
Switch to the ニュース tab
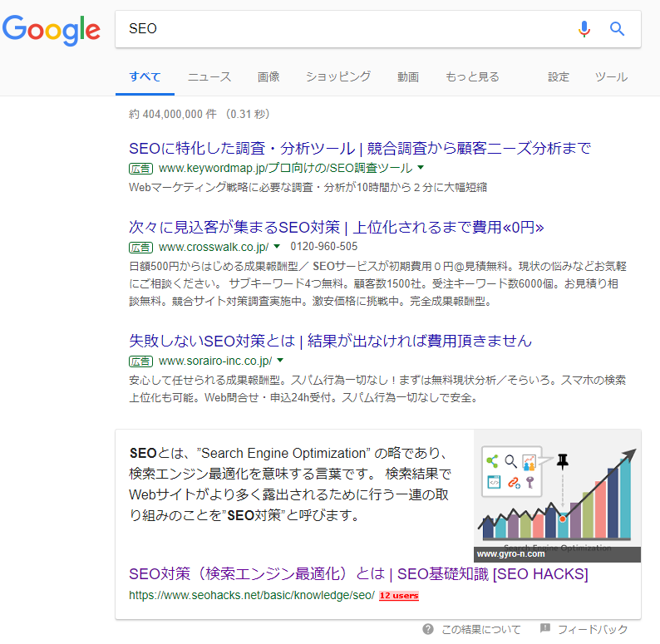tap(209, 76)
